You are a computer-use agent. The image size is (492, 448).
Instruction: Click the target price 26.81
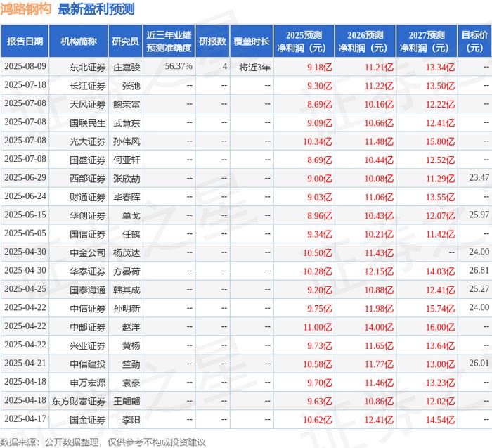coord(479,270)
